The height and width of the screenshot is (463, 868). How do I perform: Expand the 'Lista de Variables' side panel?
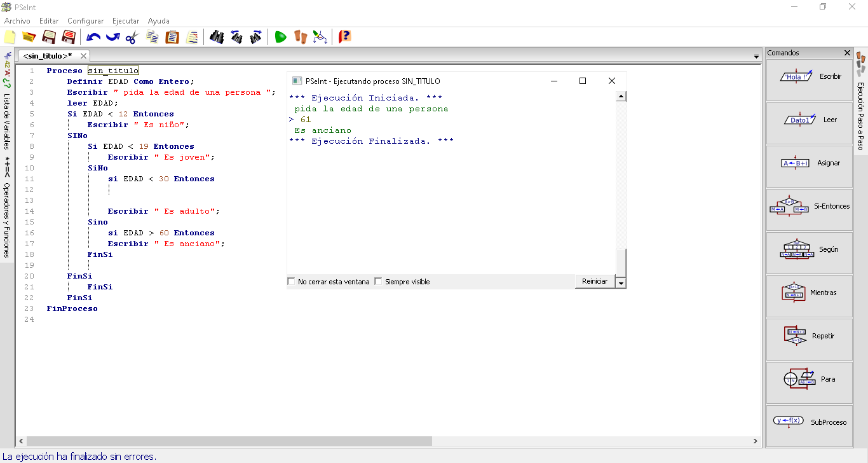pos(7,121)
